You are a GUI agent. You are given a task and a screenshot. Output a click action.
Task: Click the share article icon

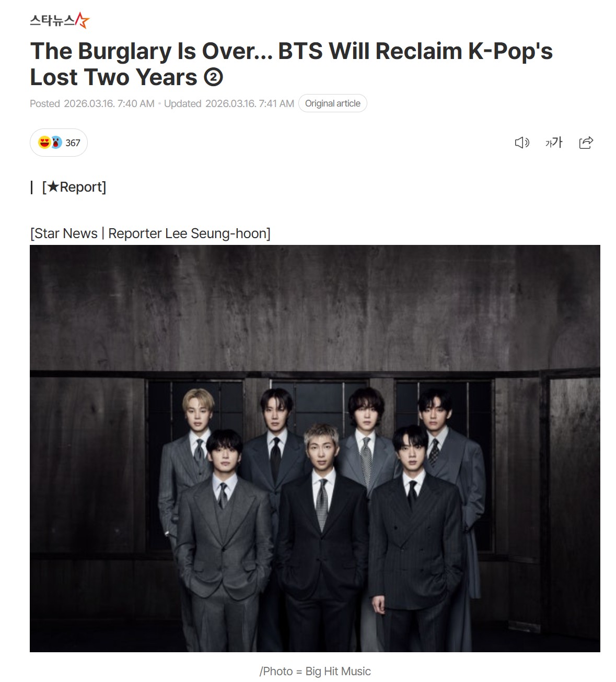pyautogui.click(x=586, y=143)
